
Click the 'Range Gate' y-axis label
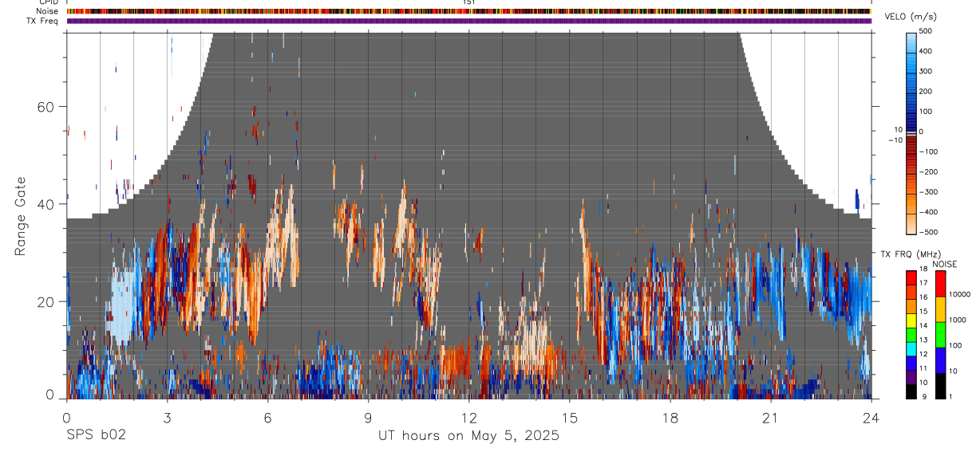click(20, 215)
